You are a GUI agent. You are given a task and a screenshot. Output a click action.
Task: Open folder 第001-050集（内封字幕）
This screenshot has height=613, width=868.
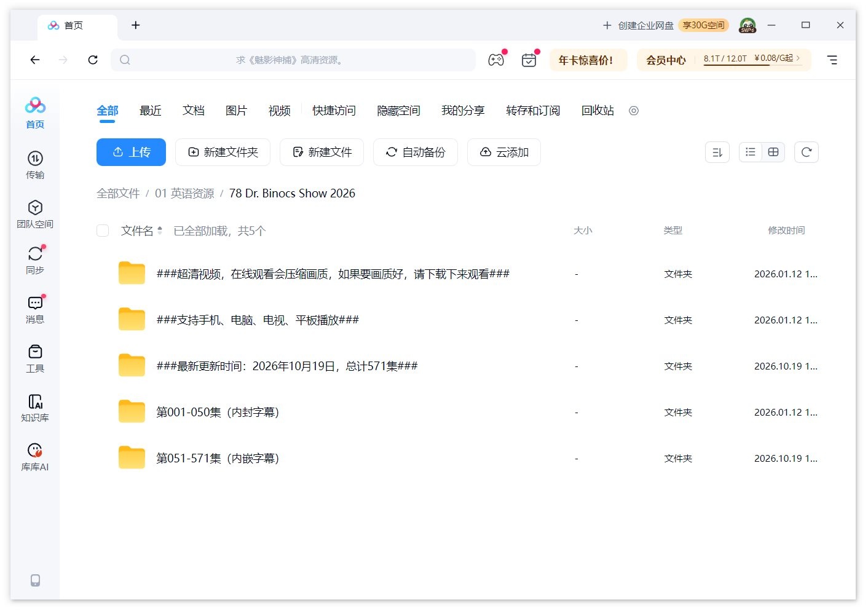218,412
